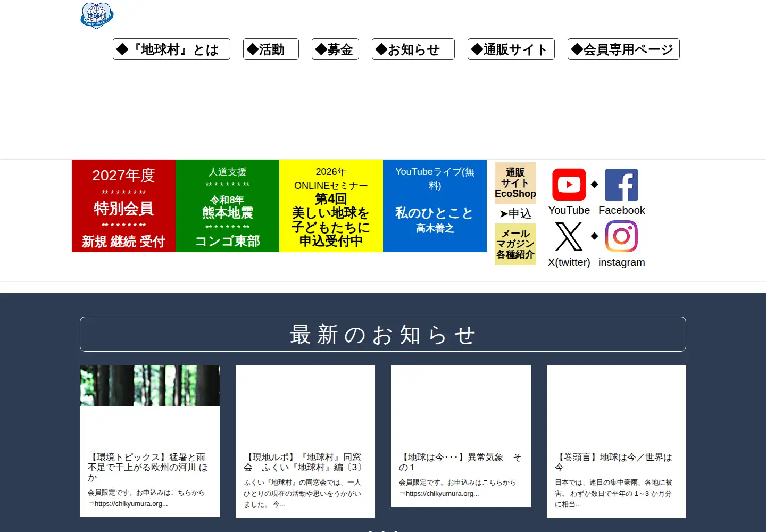Click the 最新のお知らせ heading box

pos(383,334)
